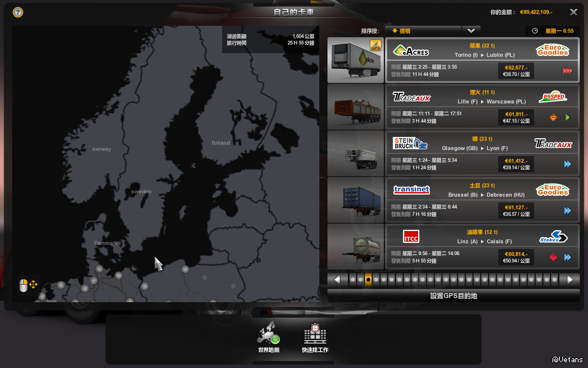
Task: Select the tank container trailer thumbnail
Action: tap(356, 247)
